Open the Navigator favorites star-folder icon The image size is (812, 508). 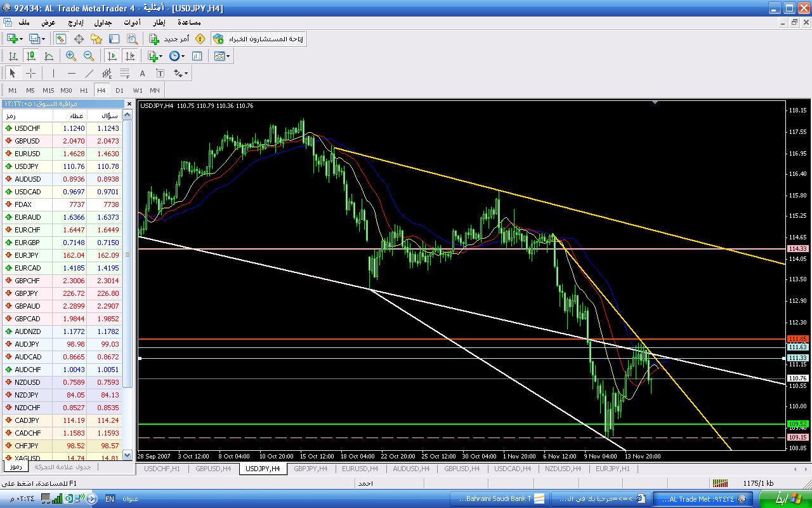tap(96, 39)
